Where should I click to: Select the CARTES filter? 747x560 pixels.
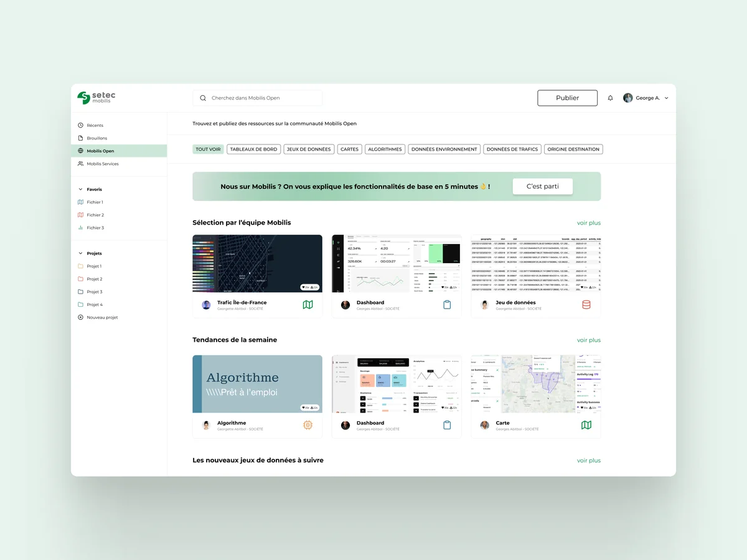pyautogui.click(x=350, y=149)
